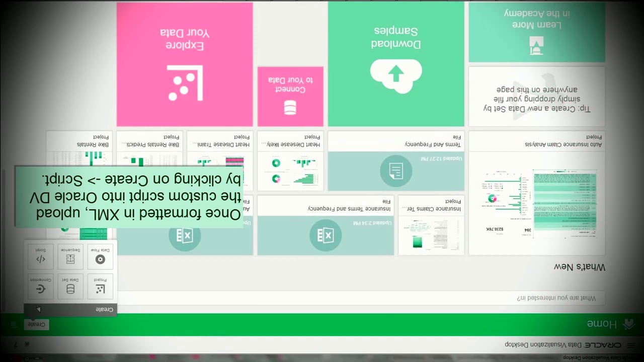Open the Heart Disease likely project thumbnail
This screenshot has height=362, width=644.
click(x=290, y=161)
